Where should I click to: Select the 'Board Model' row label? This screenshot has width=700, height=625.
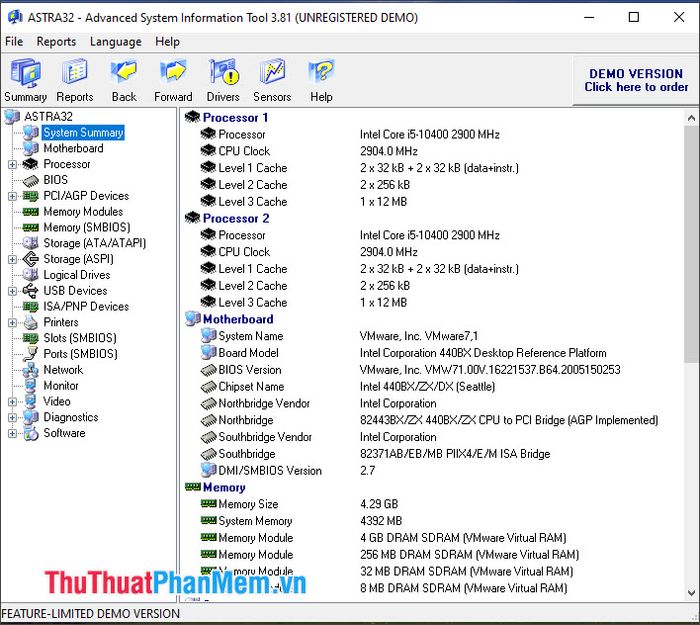(x=248, y=353)
